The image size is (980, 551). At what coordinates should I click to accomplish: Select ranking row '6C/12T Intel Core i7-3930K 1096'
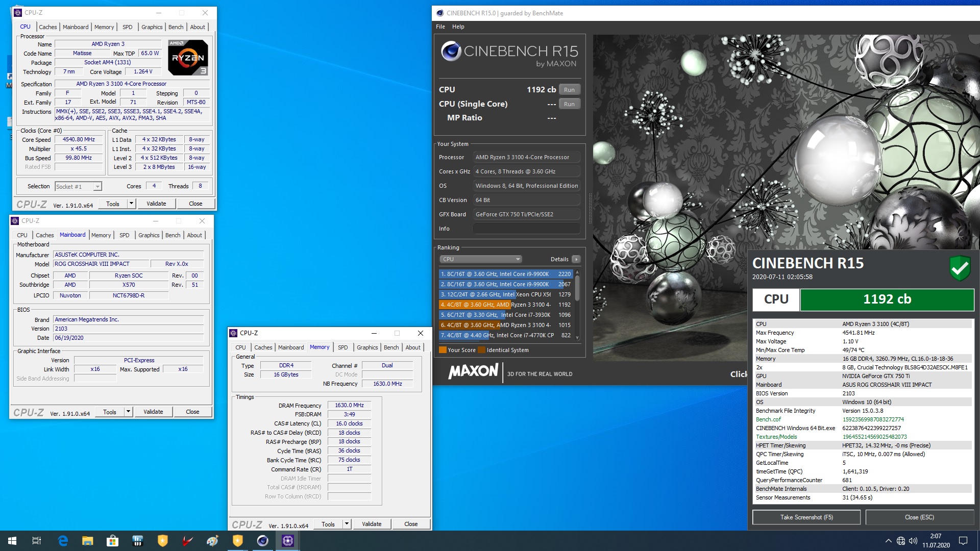(506, 315)
